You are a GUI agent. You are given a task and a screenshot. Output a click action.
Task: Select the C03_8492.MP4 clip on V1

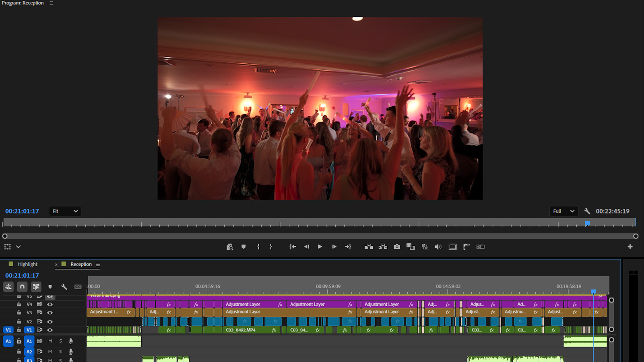[x=251, y=330]
